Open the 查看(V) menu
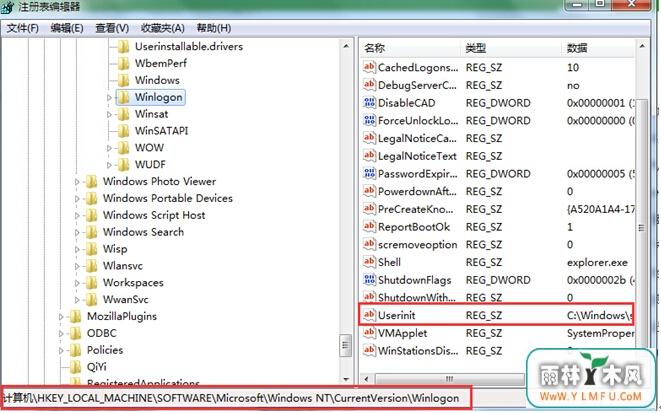 pyautogui.click(x=112, y=28)
